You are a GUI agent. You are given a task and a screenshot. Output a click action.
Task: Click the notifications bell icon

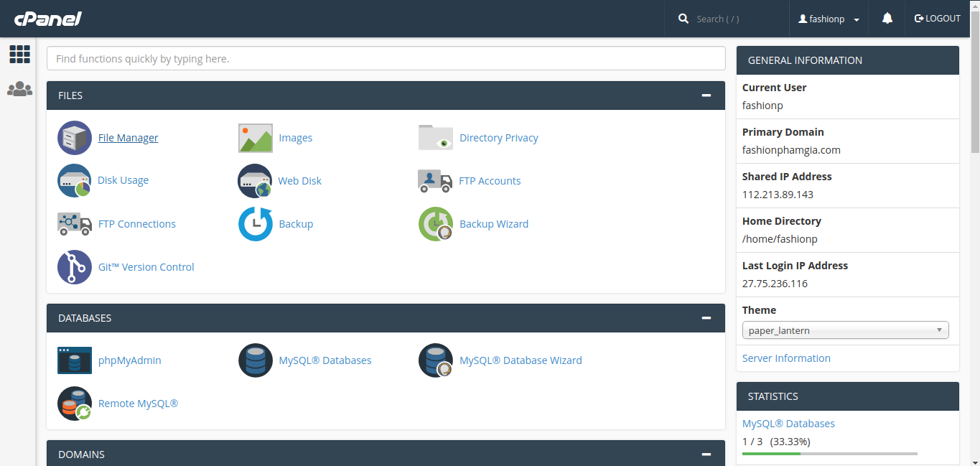887,19
